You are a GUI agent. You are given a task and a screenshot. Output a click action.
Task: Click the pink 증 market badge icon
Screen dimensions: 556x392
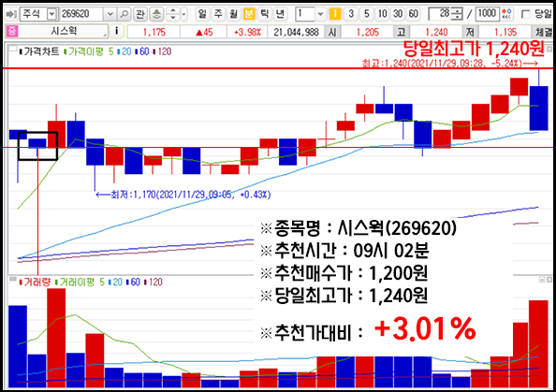point(12,31)
